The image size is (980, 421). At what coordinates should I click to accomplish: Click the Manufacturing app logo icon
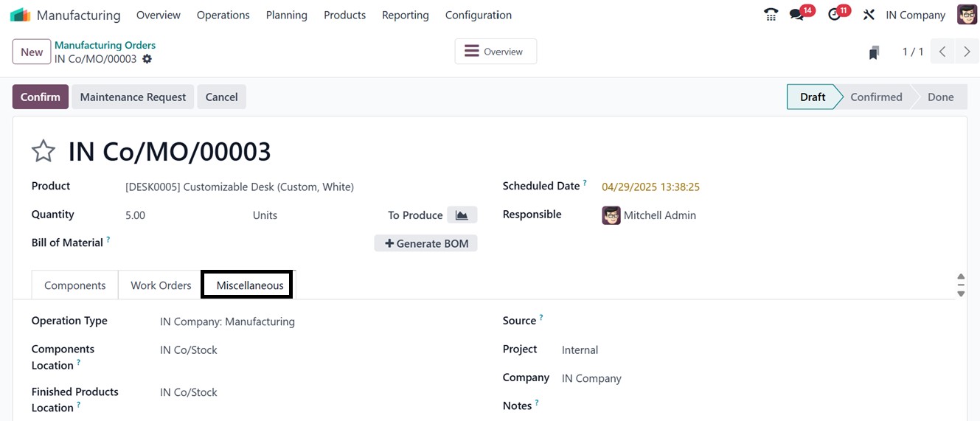tap(20, 15)
